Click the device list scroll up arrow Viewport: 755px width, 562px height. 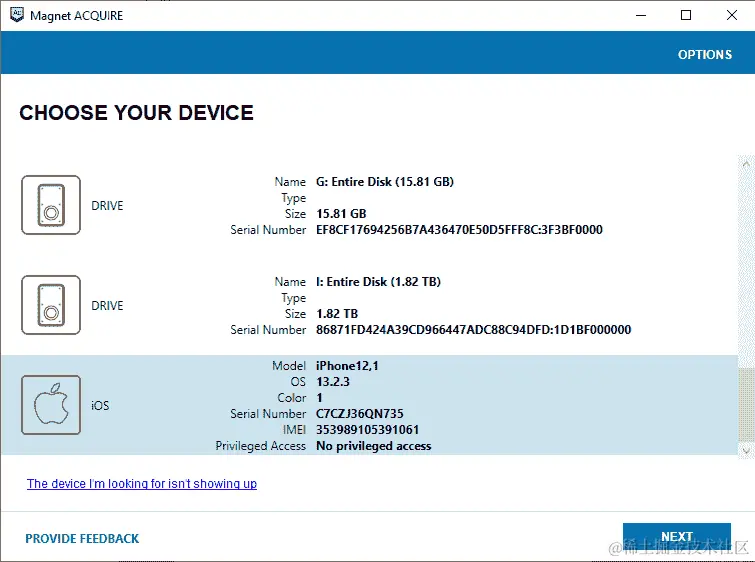746,164
